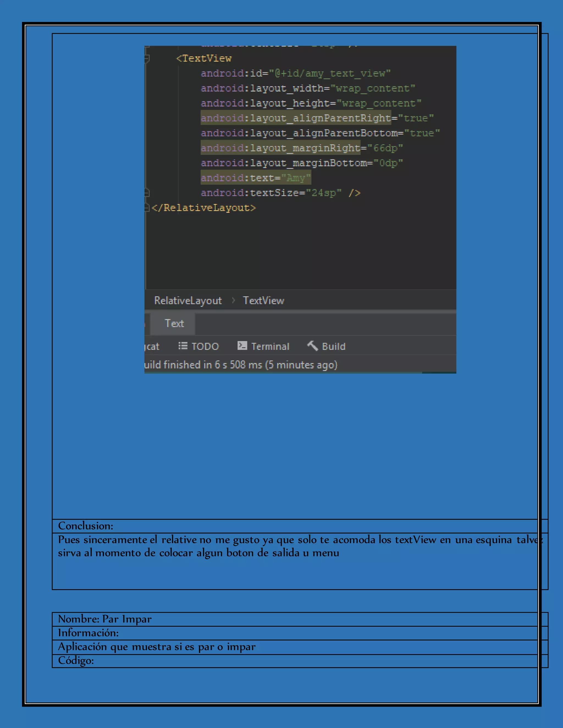
Task: Click the Terminal console icon
Action: point(242,345)
